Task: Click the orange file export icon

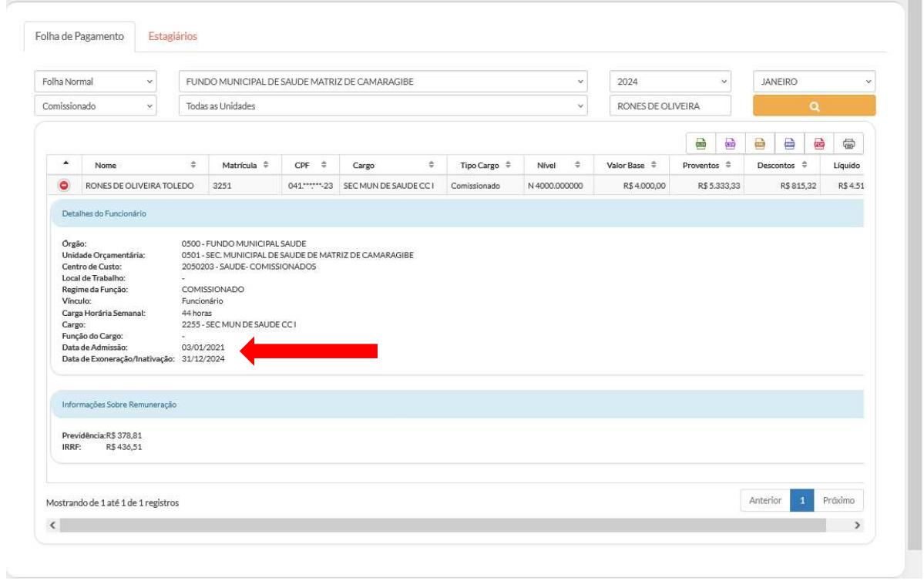Action: pyautogui.click(x=759, y=143)
